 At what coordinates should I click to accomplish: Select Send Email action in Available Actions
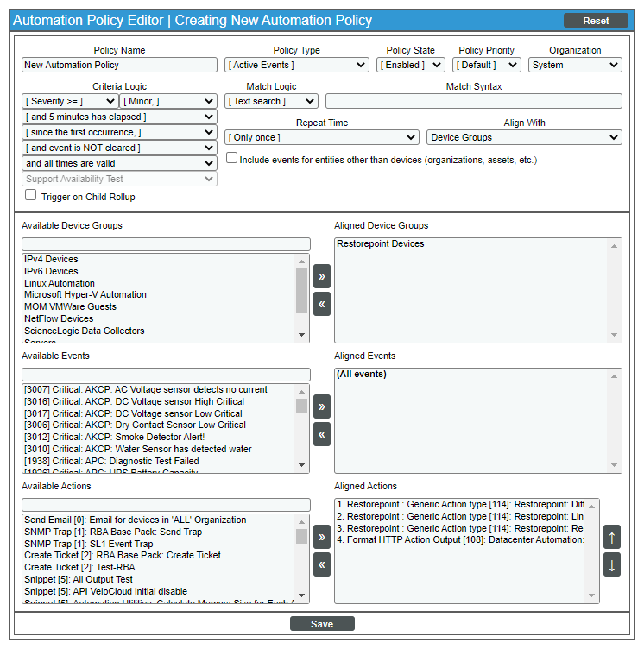point(135,520)
